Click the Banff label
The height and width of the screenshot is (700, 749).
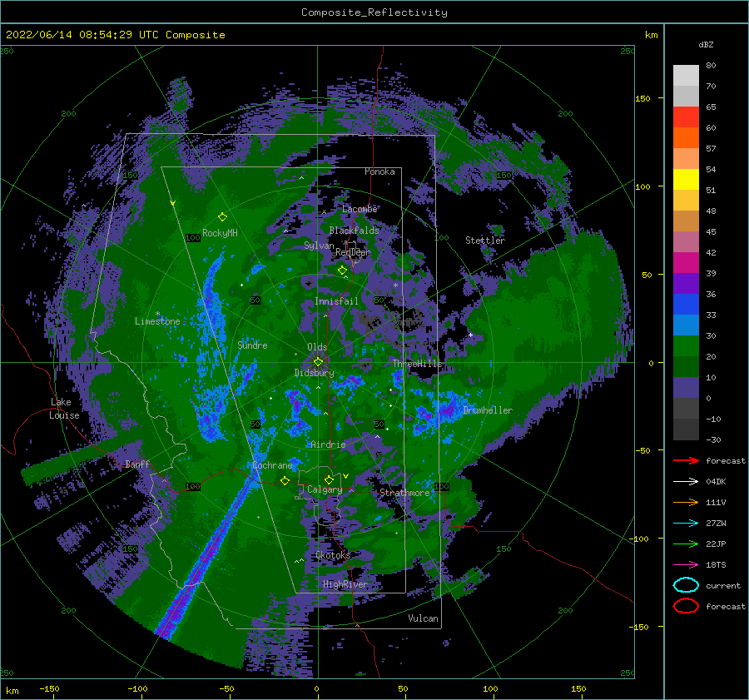(137, 464)
